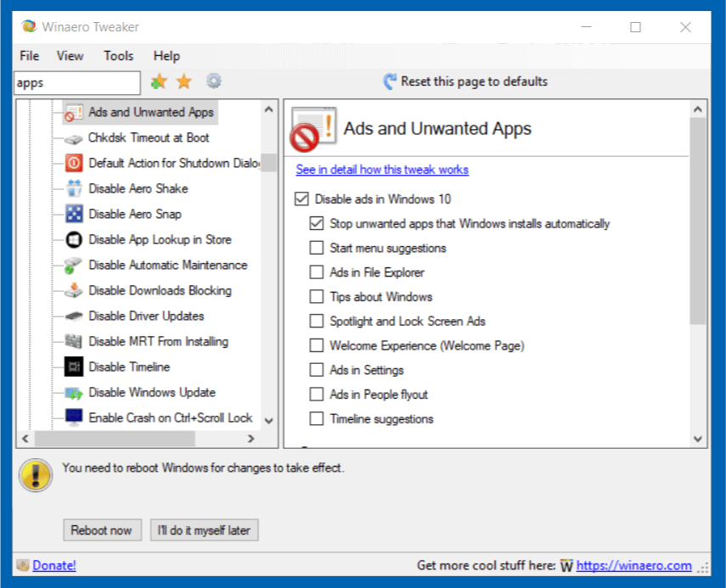Enable the Start menu suggestions checkbox

coord(317,249)
